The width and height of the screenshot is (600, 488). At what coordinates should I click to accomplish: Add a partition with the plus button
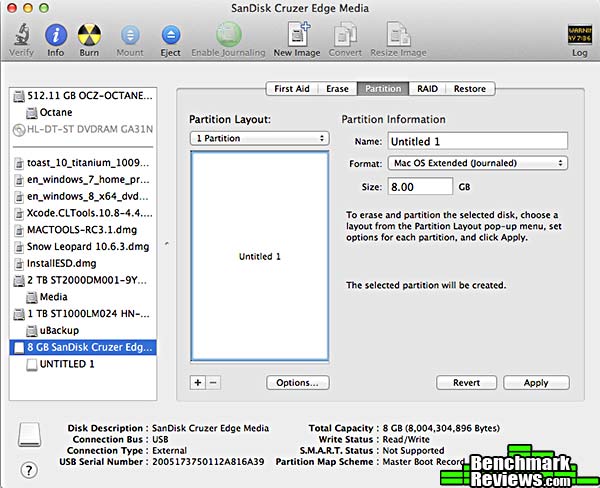(198, 383)
